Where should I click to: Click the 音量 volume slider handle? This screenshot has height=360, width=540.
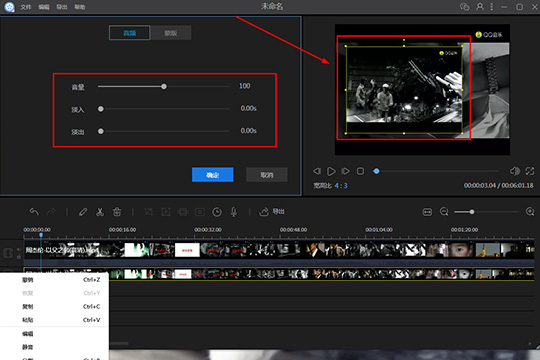164,86
